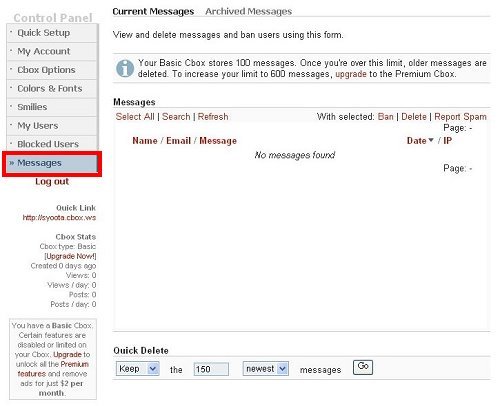Open the Keep action dropdown

[x=138, y=369]
